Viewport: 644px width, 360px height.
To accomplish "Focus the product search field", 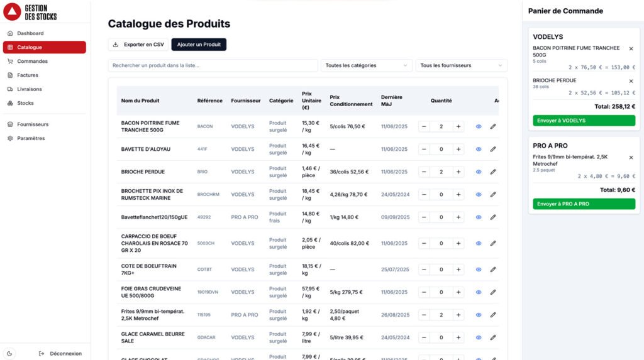I will 213,65.
